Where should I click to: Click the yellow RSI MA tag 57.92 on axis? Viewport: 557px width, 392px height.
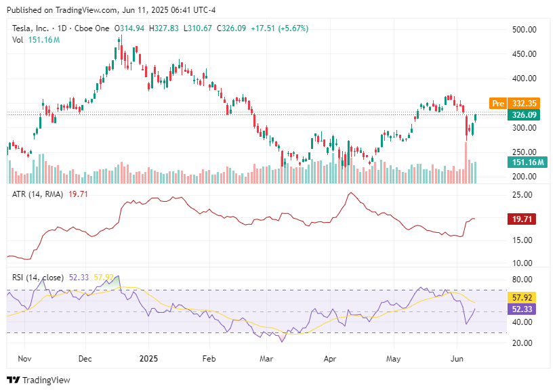tap(522, 297)
